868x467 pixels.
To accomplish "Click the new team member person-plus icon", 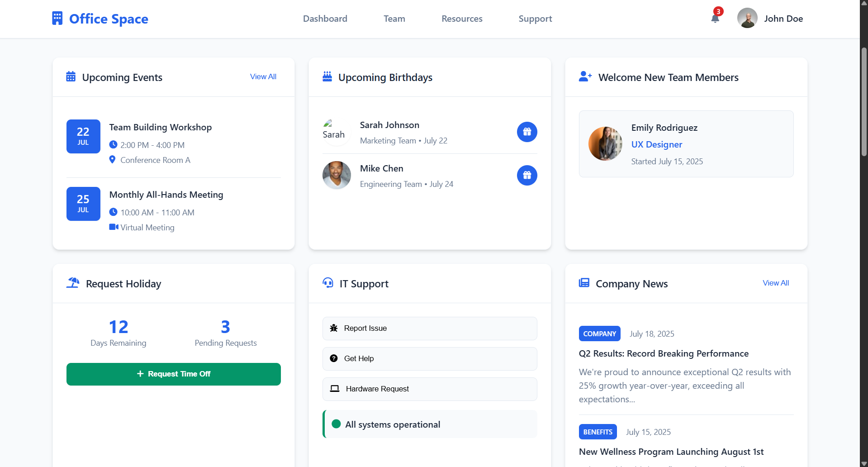I will tap(585, 76).
